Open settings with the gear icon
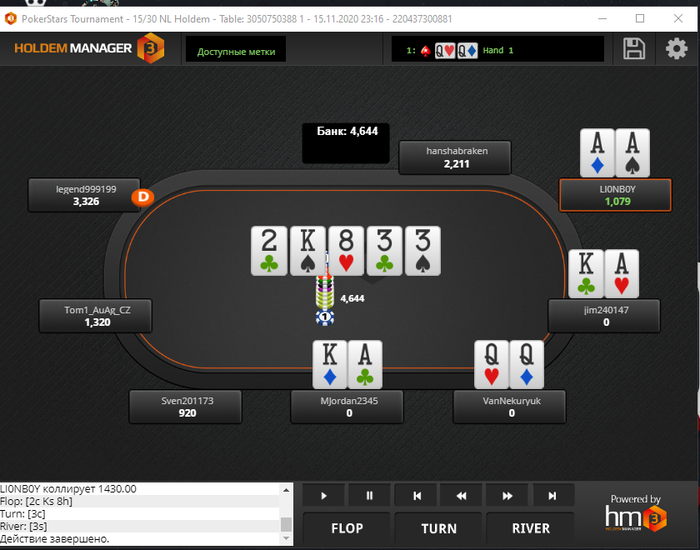Image resolution: width=700 pixels, height=550 pixels. tap(677, 49)
